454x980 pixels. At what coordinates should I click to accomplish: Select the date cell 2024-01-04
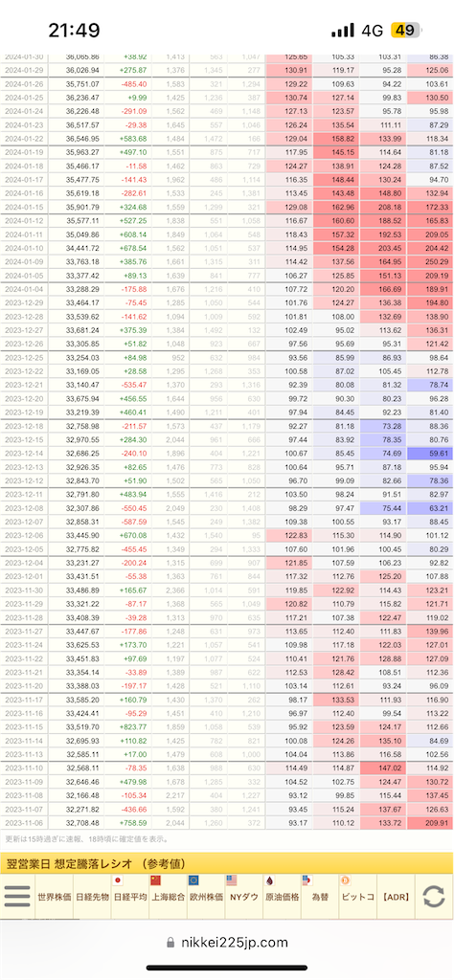(x=23, y=289)
